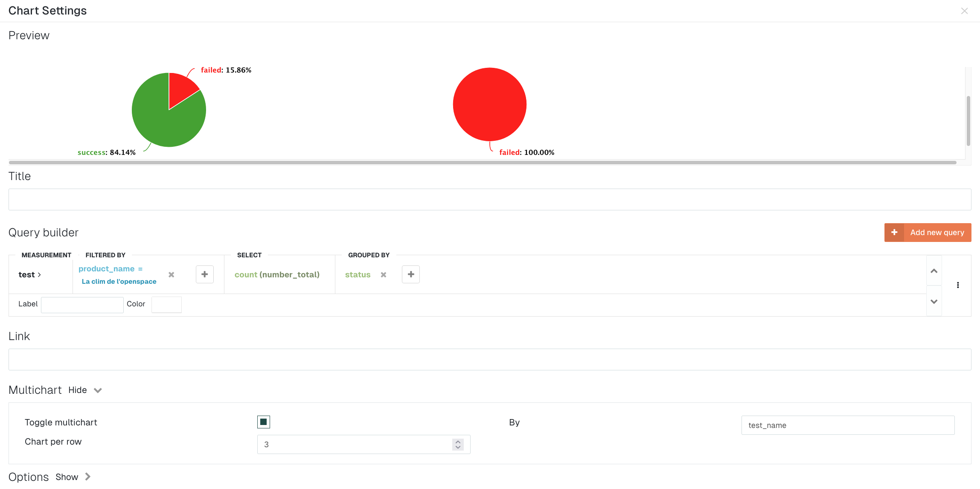
Task: Open the test measurement selector
Action: [x=29, y=275]
